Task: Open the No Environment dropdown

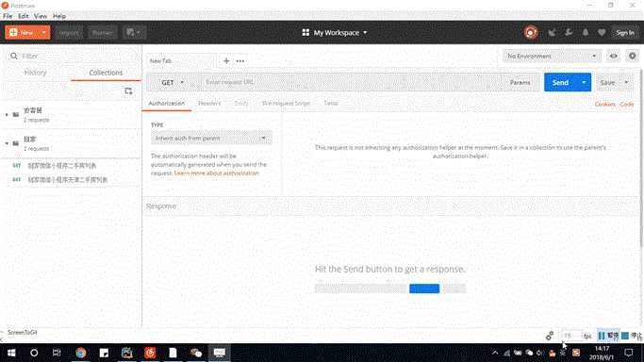Action: point(552,56)
